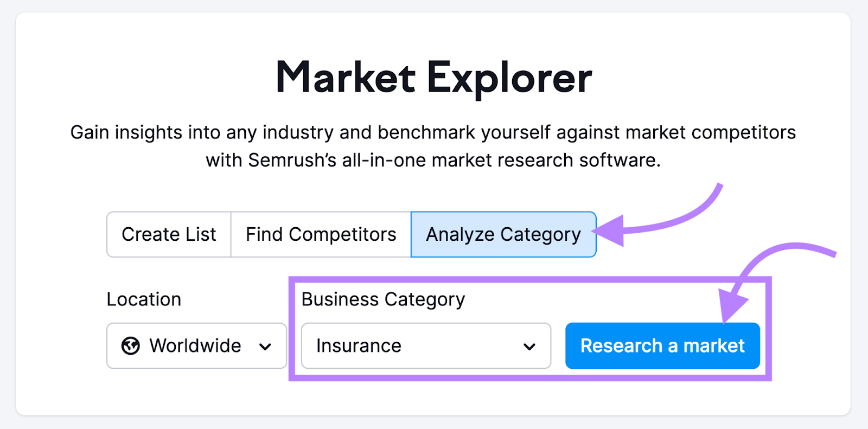Click the Research a market button
This screenshot has width=868, height=429.
662,345
